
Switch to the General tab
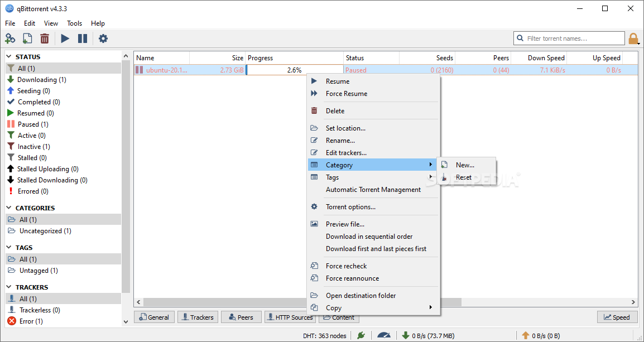155,317
